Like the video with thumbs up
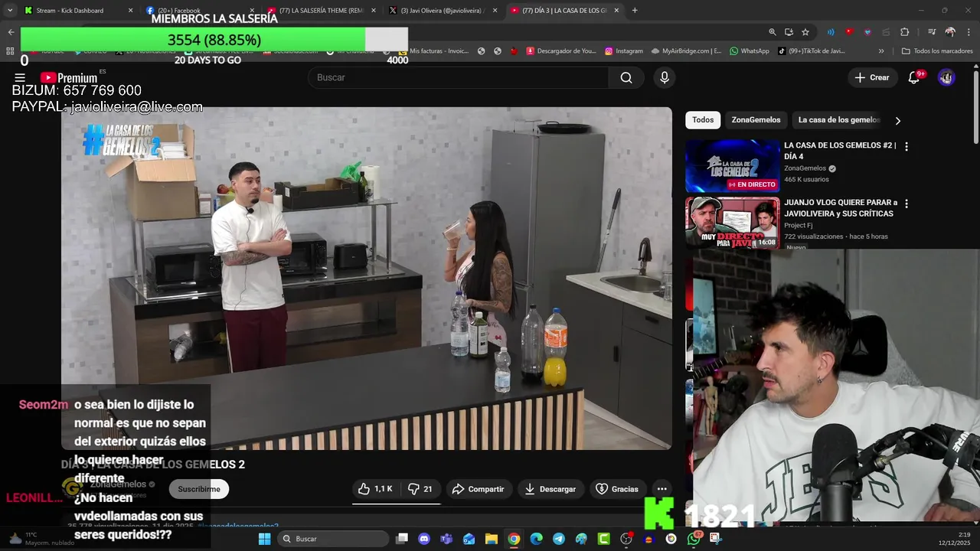The height and width of the screenshot is (551, 980). click(375, 489)
